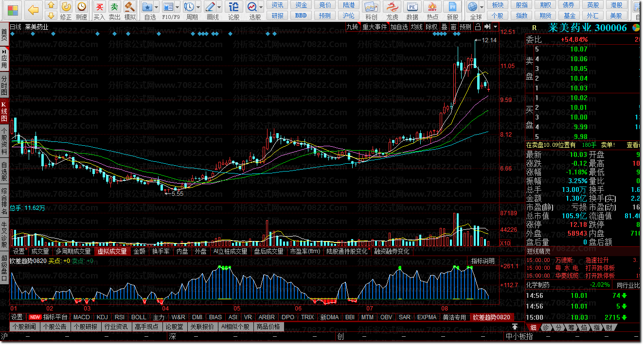Image resolution: width=644 pixels, height=345 pixels.
Task: Click the 卖出 sell icon
Action: [x=114, y=7]
